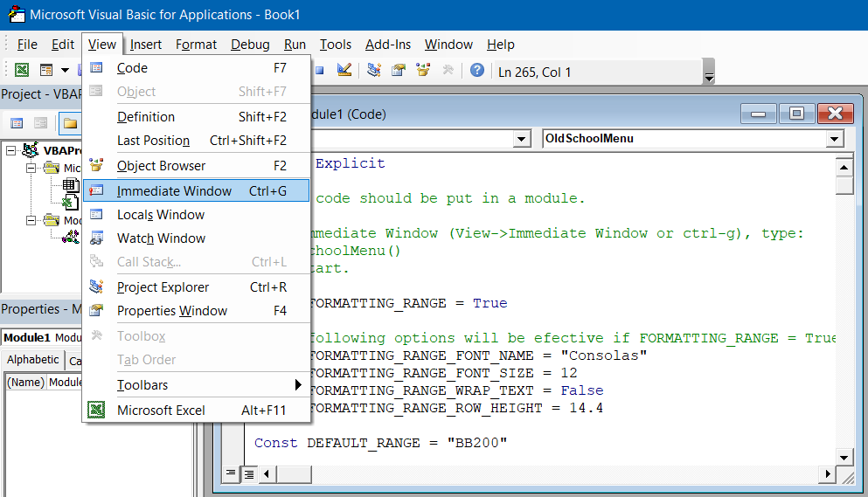
Task: Click code window scroll-up arrow
Action: point(844,167)
